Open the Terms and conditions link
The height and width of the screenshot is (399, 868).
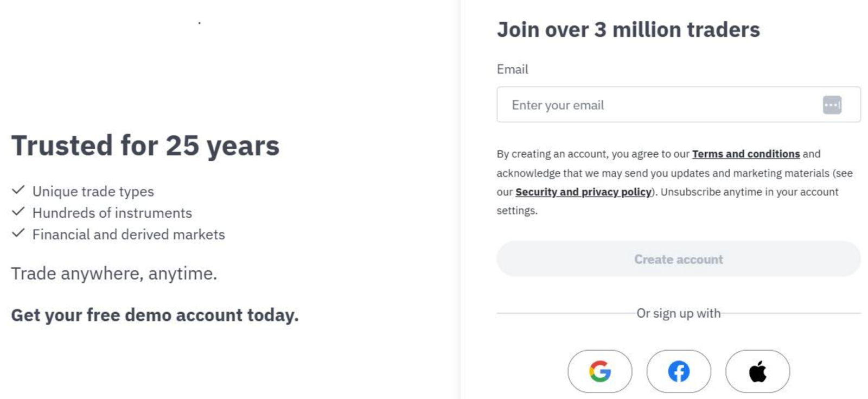click(745, 154)
